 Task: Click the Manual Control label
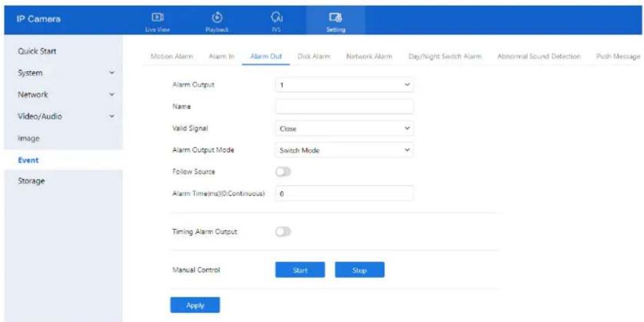(x=196, y=270)
